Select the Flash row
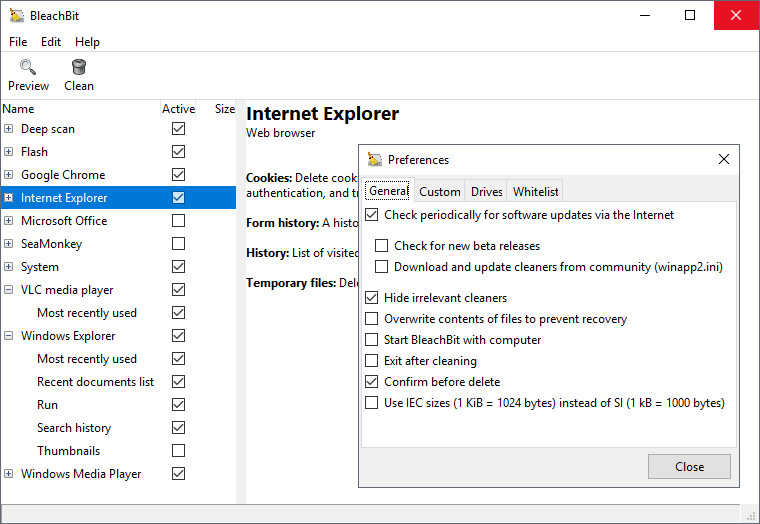Image resolution: width=760 pixels, height=524 pixels. pos(118,152)
